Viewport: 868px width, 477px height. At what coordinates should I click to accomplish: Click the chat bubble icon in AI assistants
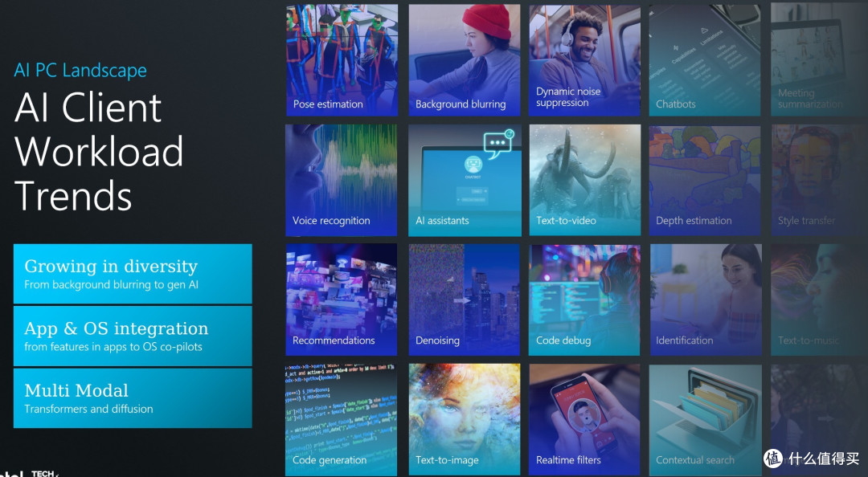[497, 145]
